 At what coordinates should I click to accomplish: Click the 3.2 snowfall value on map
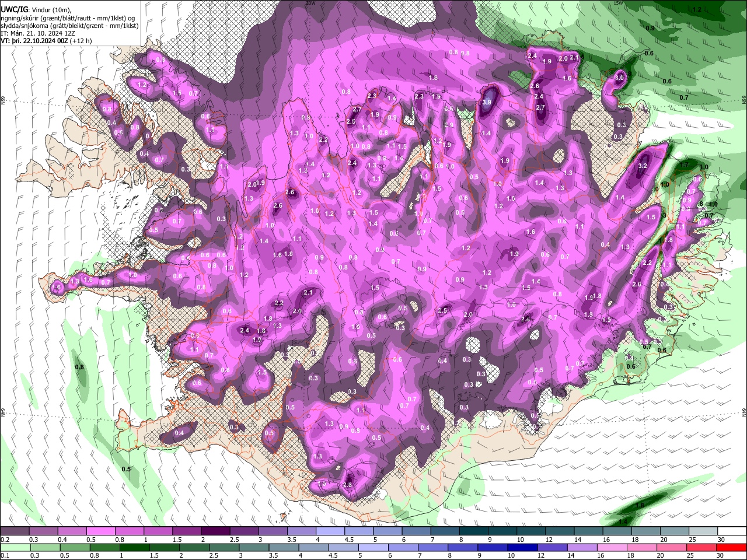[643, 166]
